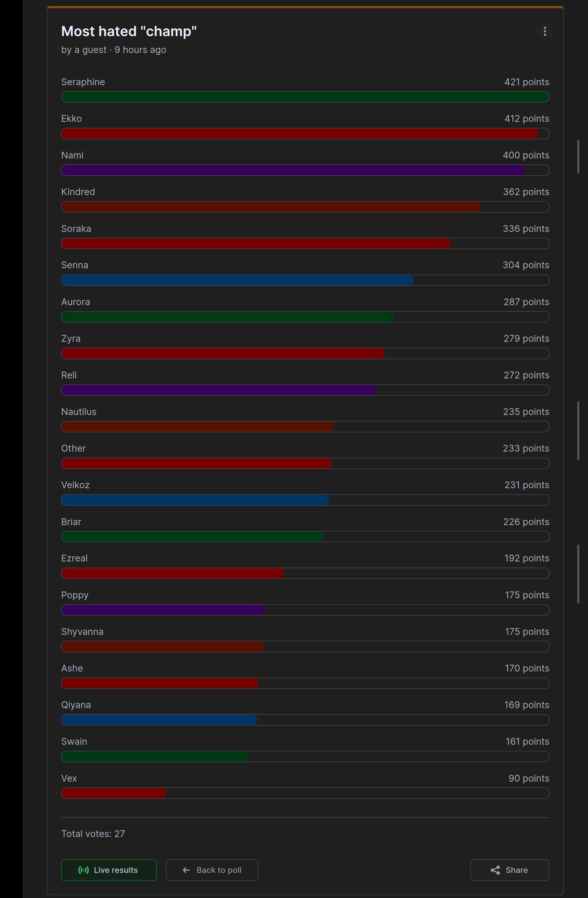Click the Share button
This screenshot has height=898, width=588.
click(510, 870)
